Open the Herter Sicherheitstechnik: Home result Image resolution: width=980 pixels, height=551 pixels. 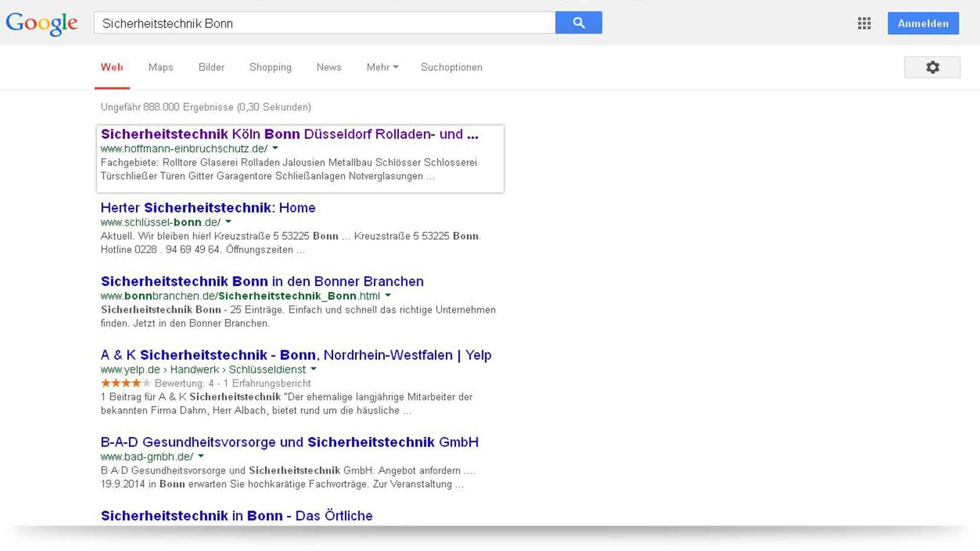[208, 208]
